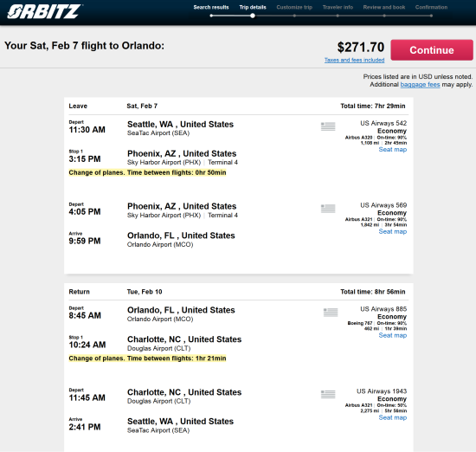Select the Review and book step
Image resolution: width=476 pixels, height=452 pixels.
click(384, 7)
